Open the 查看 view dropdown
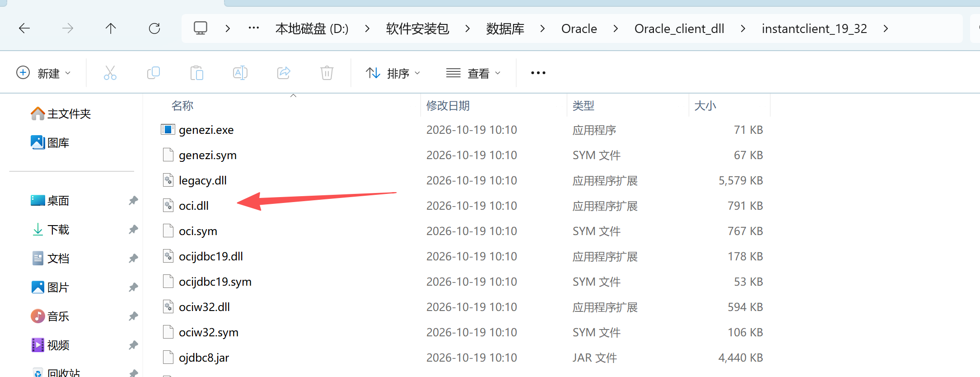 (473, 73)
